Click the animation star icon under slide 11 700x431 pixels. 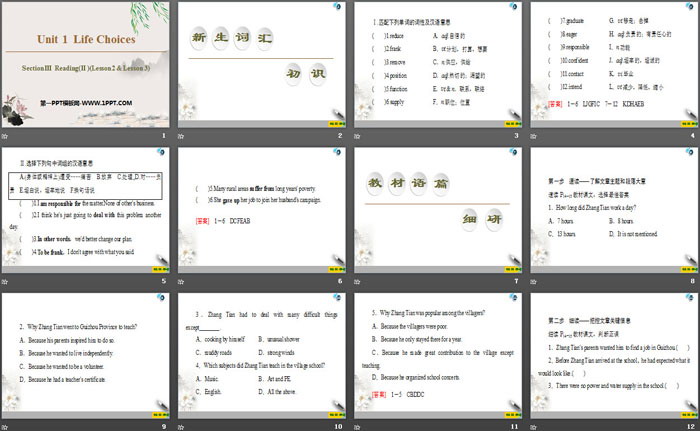[357, 427]
